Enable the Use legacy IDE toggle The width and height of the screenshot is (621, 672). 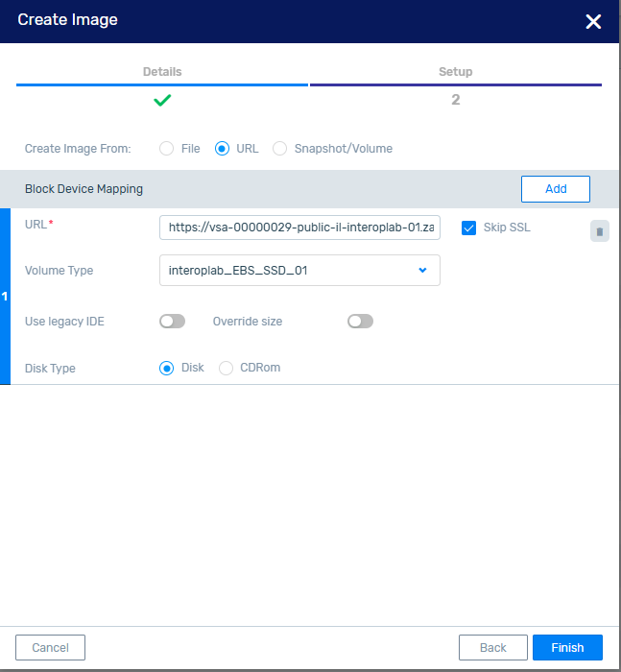coord(172,322)
